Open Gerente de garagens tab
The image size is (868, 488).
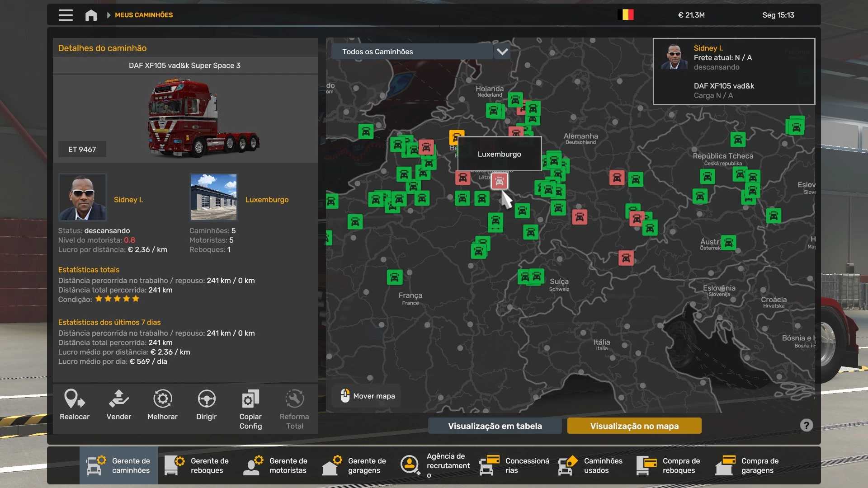[x=354, y=465]
